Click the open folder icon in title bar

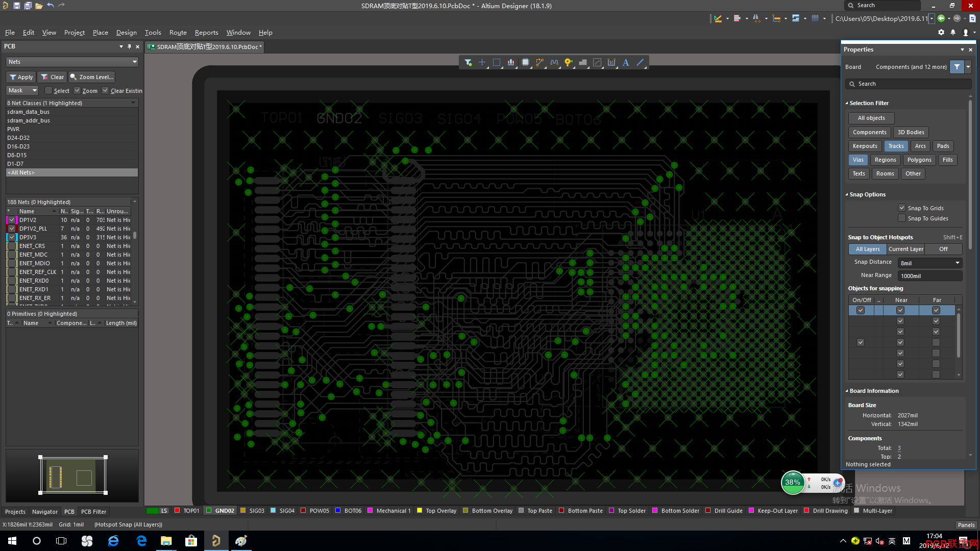tap(39, 6)
